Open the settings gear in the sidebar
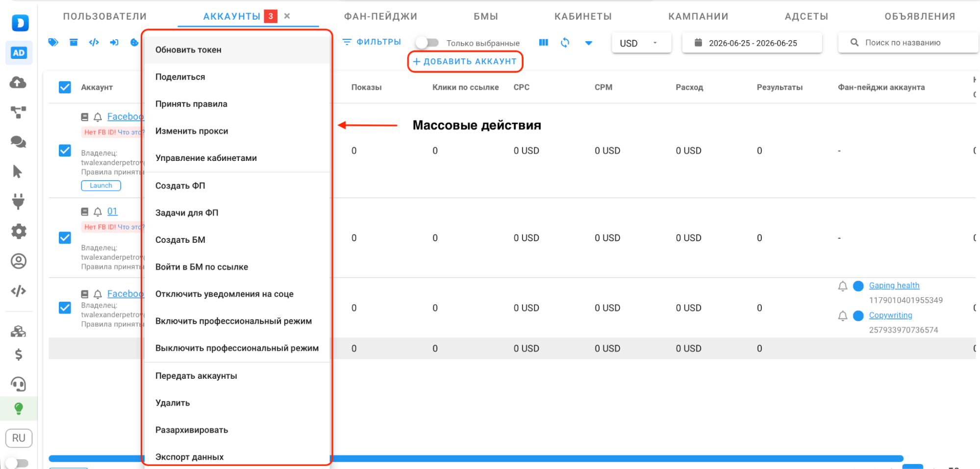Image resolution: width=980 pixels, height=469 pixels. pyautogui.click(x=19, y=231)
